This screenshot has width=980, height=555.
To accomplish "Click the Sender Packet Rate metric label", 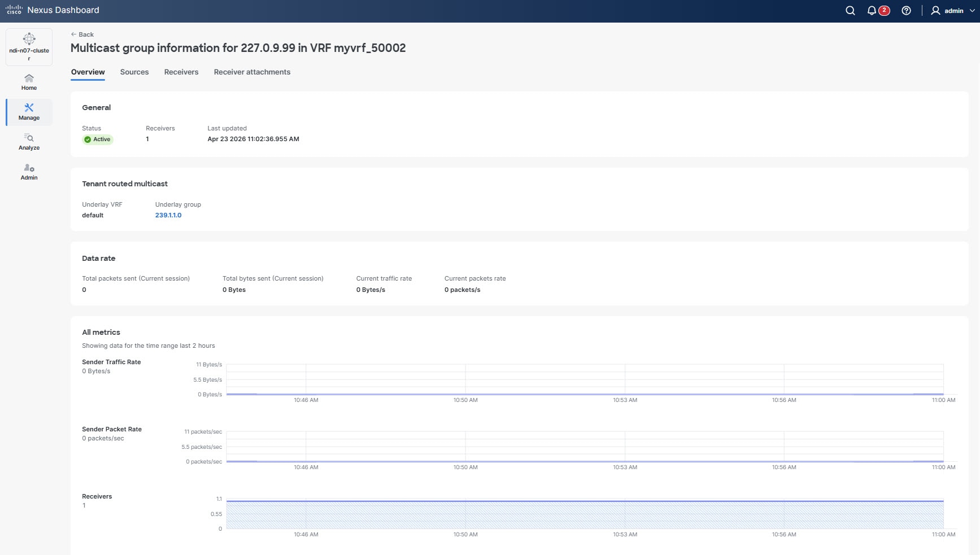I will [112, 429].
